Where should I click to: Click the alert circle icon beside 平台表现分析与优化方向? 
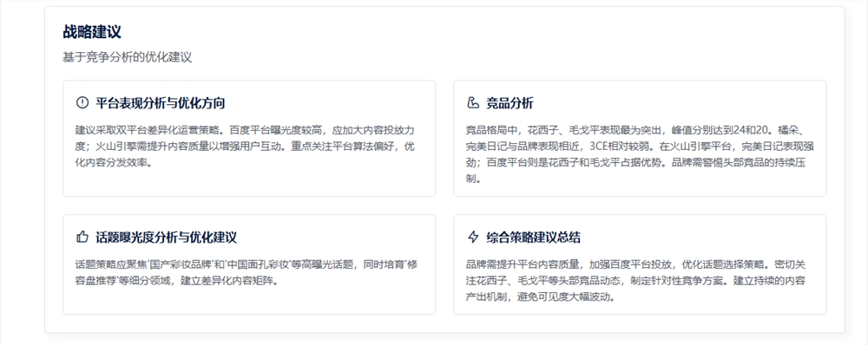(x=82, y=103)
